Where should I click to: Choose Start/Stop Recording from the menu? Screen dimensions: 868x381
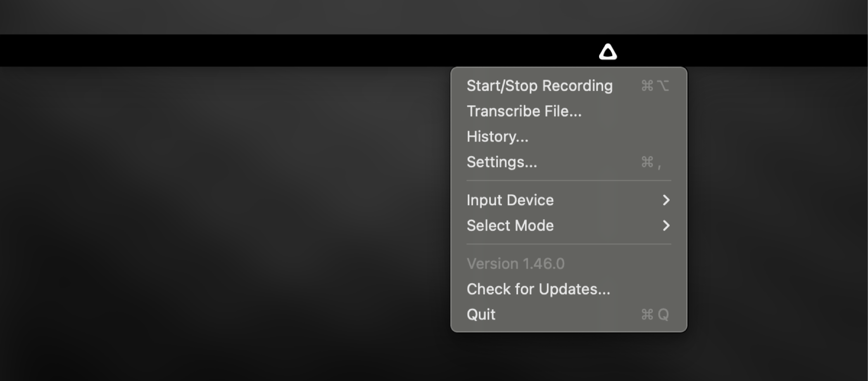539,86
